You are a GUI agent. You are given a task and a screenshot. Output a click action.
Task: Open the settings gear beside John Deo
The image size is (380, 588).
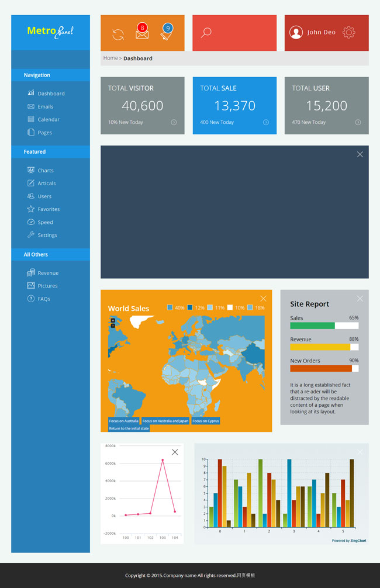[x=349, y=32]
